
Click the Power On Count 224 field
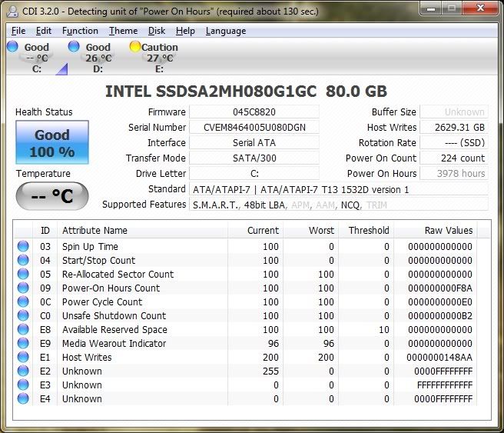(x=455, y=158)
